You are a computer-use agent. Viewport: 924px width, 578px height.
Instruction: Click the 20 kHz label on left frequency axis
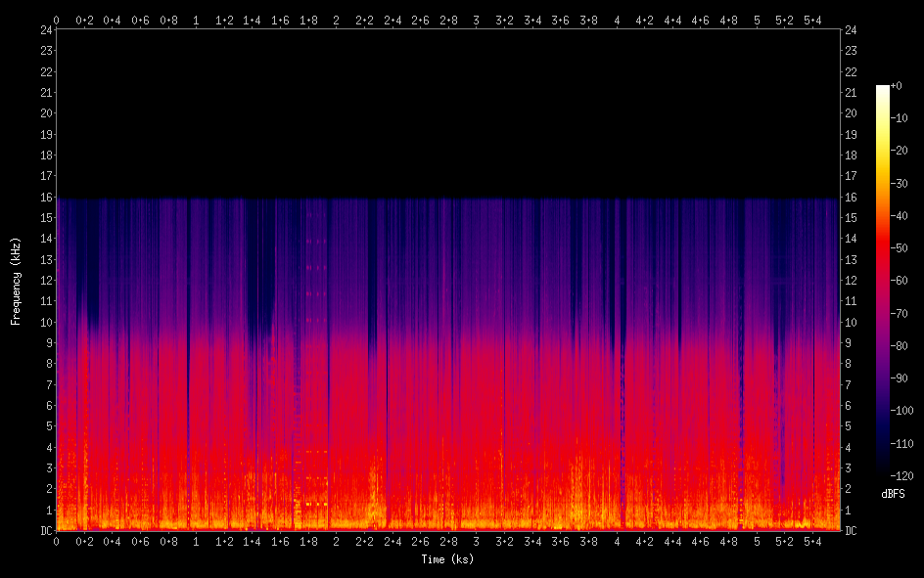(45, 113)
